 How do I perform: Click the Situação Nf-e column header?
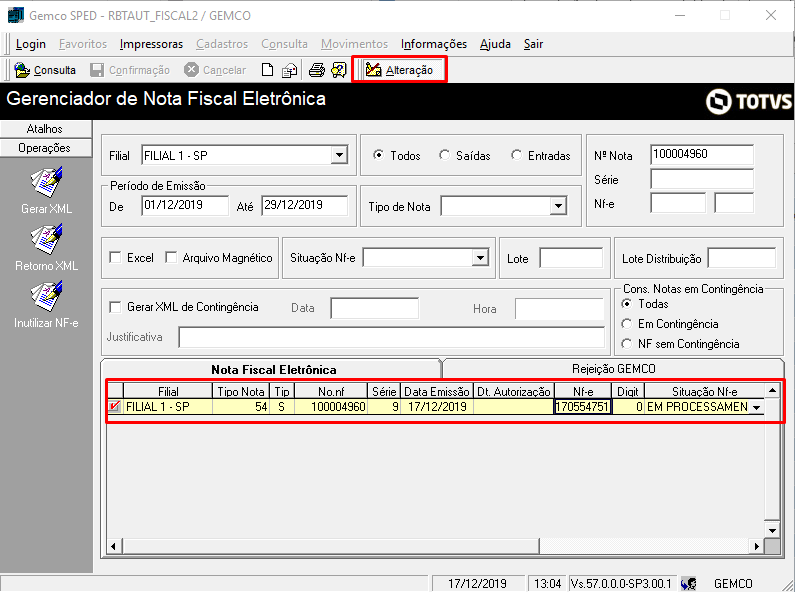[705, 391]
